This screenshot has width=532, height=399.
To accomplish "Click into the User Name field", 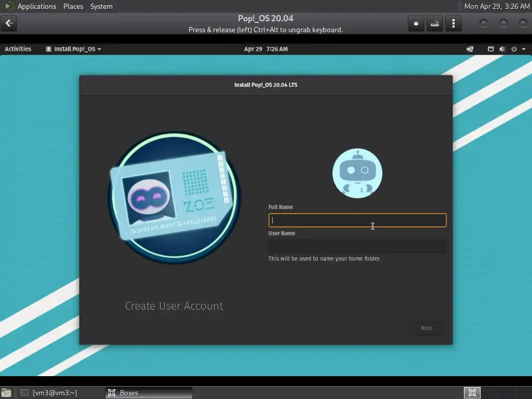I will pyautogui.click(x=357, y=246).
